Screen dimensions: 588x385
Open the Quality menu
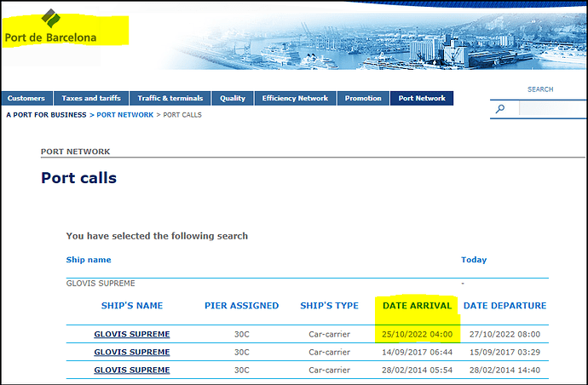click(233, 98)
